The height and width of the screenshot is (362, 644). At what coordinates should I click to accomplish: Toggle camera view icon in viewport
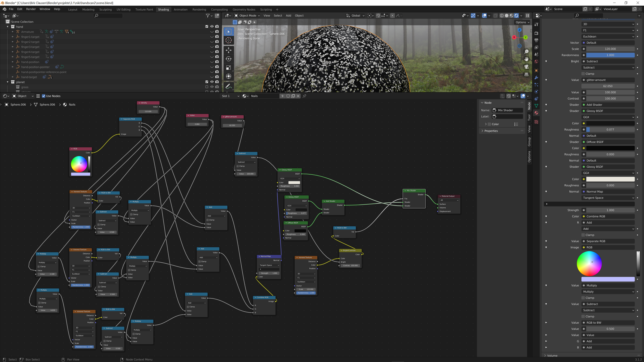coord(527,67)
